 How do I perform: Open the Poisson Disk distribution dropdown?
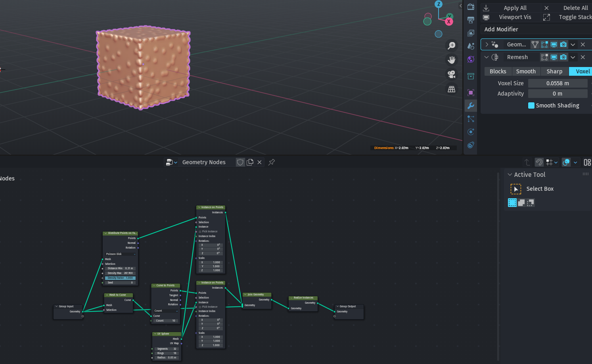(121, 254)
